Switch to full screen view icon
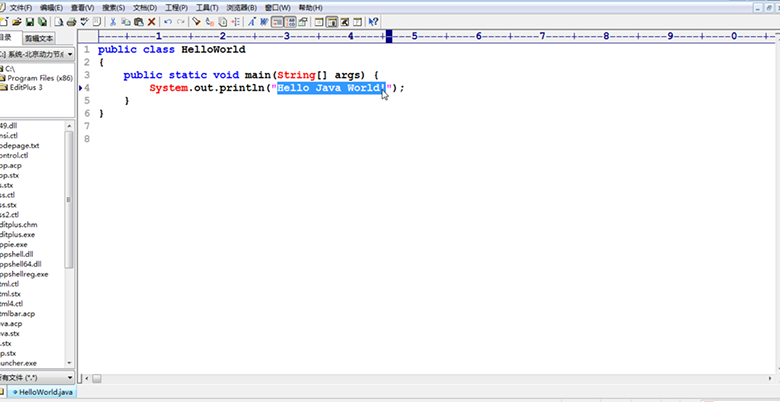Image resolution: width=780 pixels, height=402 pixels. coord(357,22)
